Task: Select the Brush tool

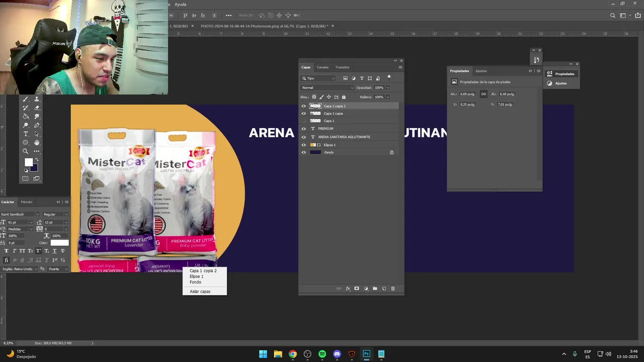Action: click(26, 99)
